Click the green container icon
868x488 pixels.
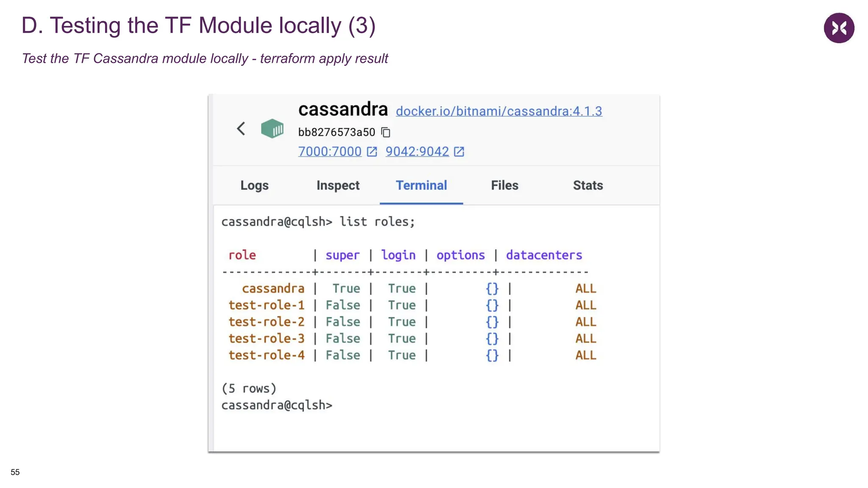coord(272,128)
